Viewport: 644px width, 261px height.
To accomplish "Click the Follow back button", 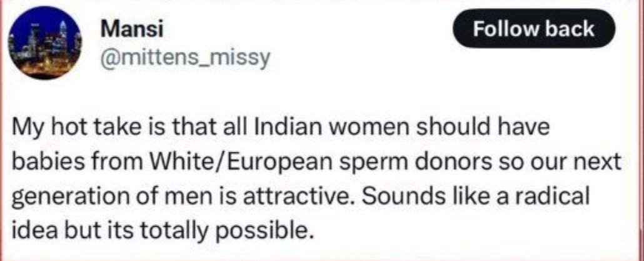I will tap(533, 29).
